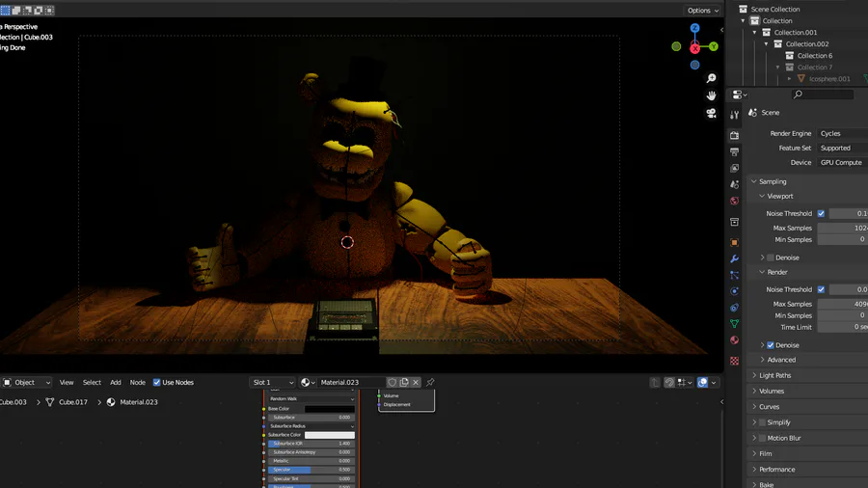Open the Material properties tab
This screenshot has width=868, height=488.
735,340
